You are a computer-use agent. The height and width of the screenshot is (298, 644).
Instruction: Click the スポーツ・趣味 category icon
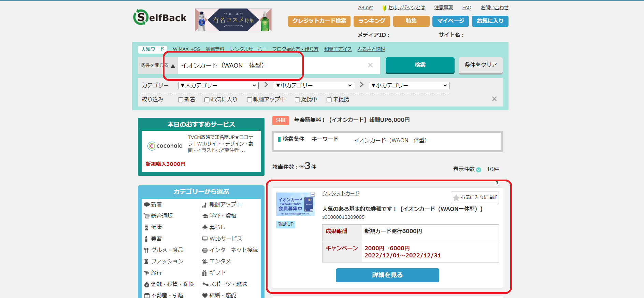pos(205,284)
